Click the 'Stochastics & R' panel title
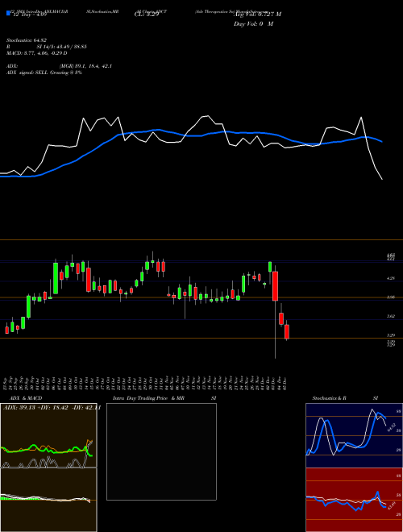The height and width of the screenshot is (532, 403). pos(329,398)
